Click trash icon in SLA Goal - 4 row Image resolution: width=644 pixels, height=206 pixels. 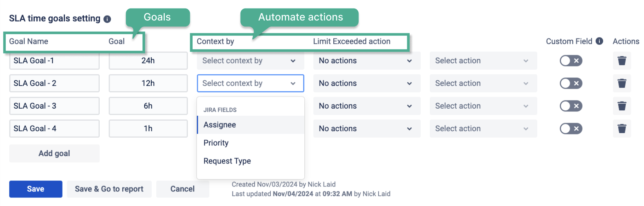click(622, 128)
